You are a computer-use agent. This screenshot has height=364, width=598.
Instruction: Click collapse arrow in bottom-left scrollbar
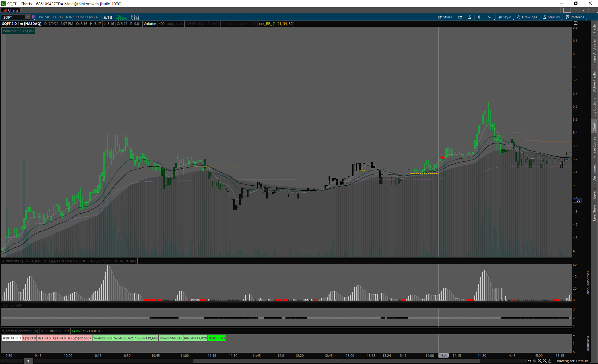(28, 361)
